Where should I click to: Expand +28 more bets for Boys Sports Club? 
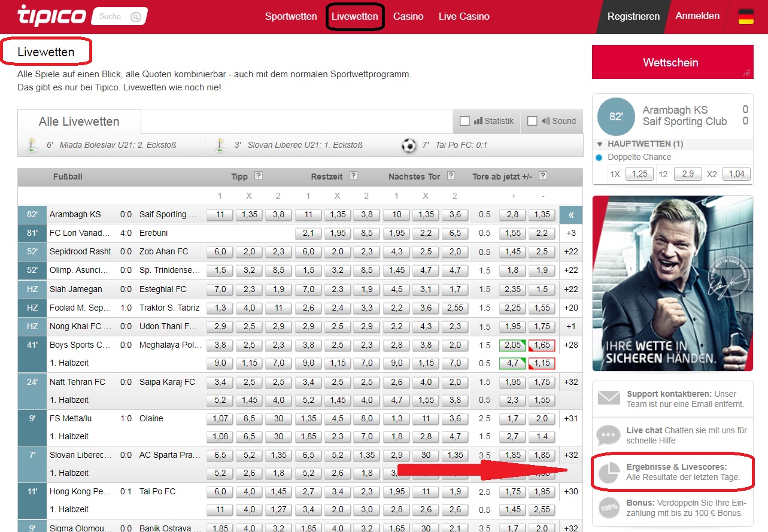(571, 345)
